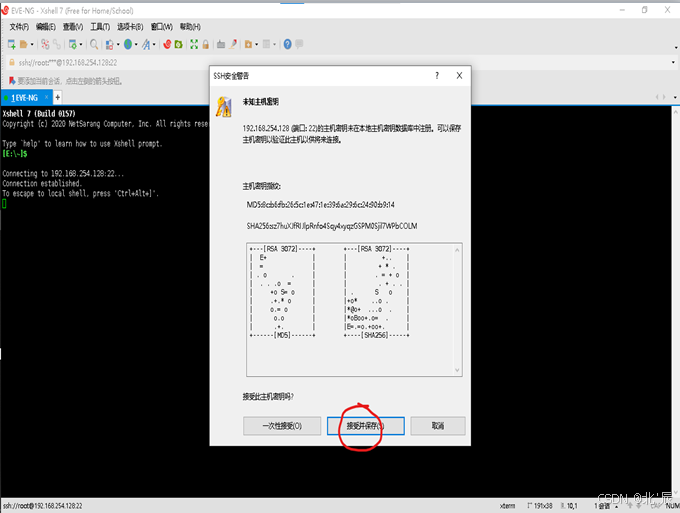Click the status bar ssh://root@192.168.254.128:22 text
Screen dimensions: 680x513
(x=42, y=506)
